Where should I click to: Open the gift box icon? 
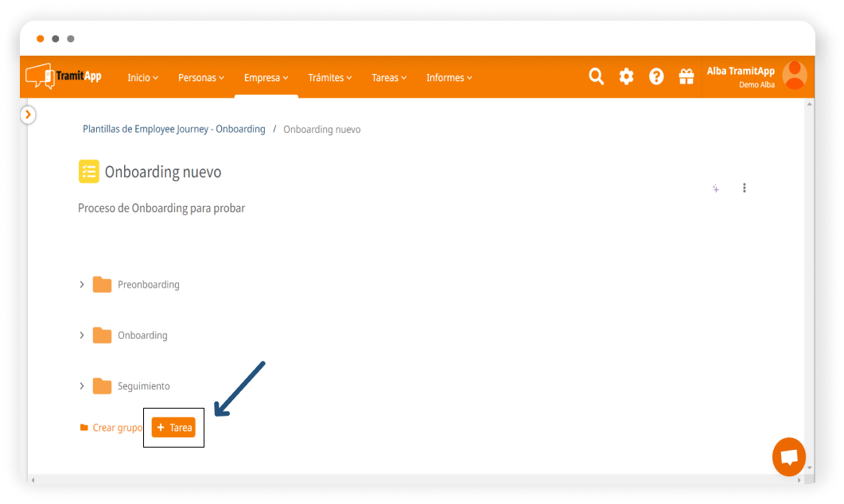(686, 76)
